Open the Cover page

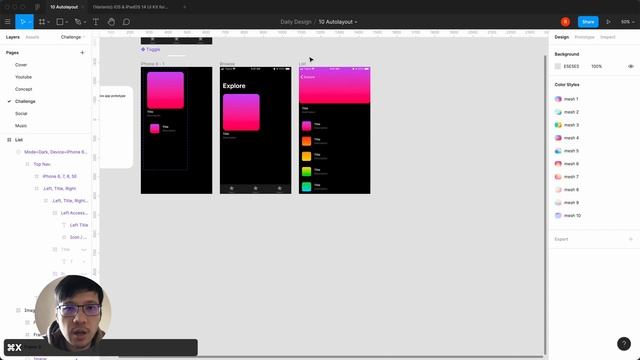coord(21,65)
